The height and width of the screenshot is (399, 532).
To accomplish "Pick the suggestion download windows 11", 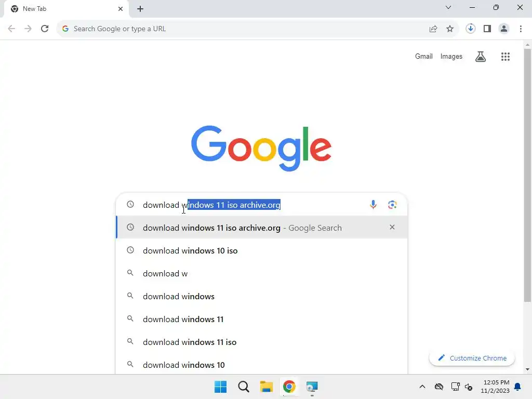I will coord(262,319).
